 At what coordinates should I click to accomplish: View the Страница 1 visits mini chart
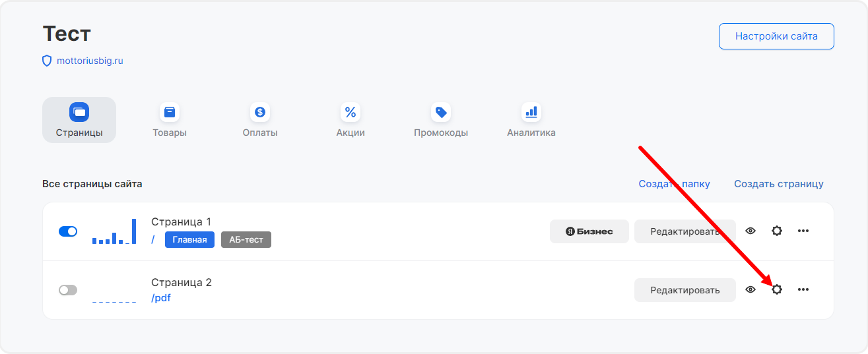(114, 232)
